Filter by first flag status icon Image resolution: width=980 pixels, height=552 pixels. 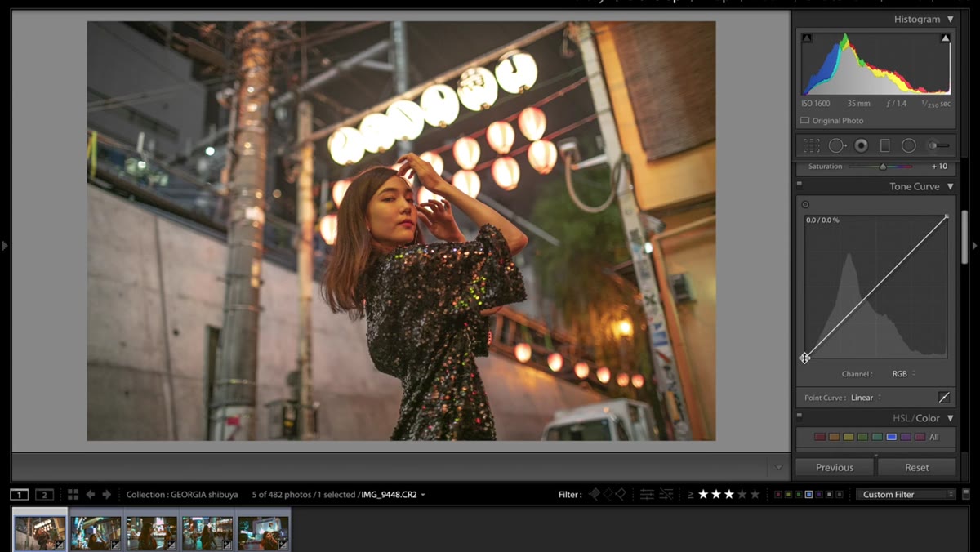(595, 494)
